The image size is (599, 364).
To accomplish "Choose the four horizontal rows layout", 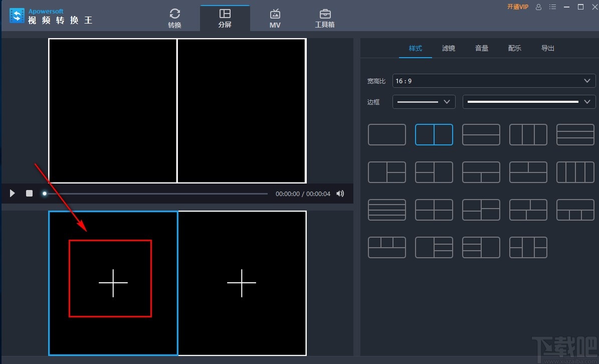I will (386, 210).
